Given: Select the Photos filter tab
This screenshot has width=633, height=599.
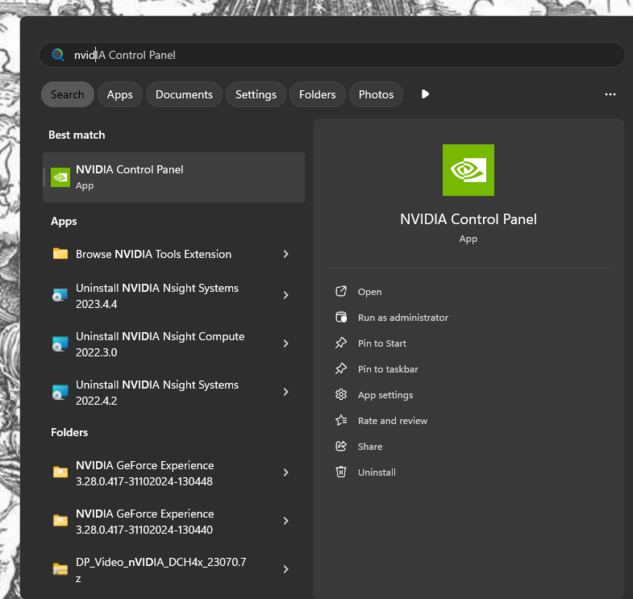Looking at the screenshot, I should pyautogui.click(x=376, y=95).
